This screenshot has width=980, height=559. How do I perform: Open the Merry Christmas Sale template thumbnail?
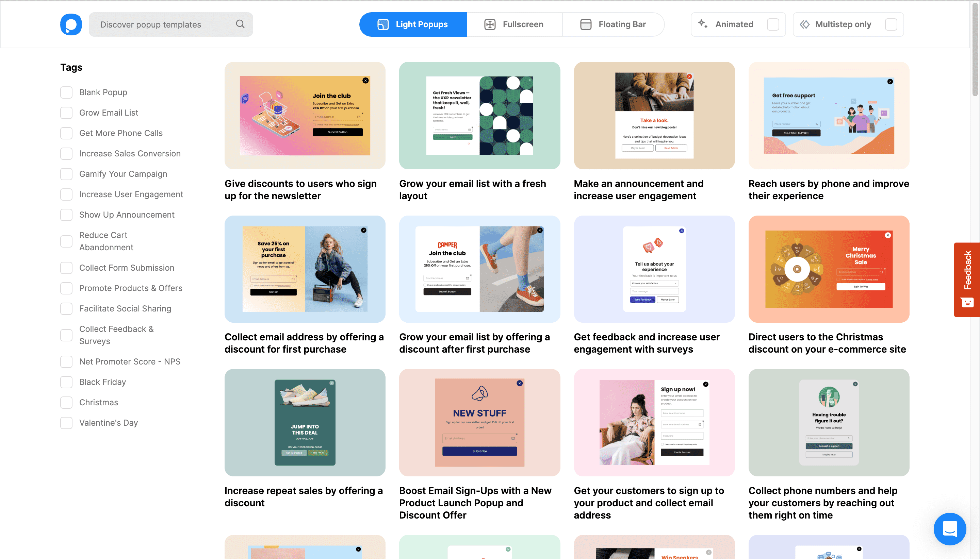[828, 269]
